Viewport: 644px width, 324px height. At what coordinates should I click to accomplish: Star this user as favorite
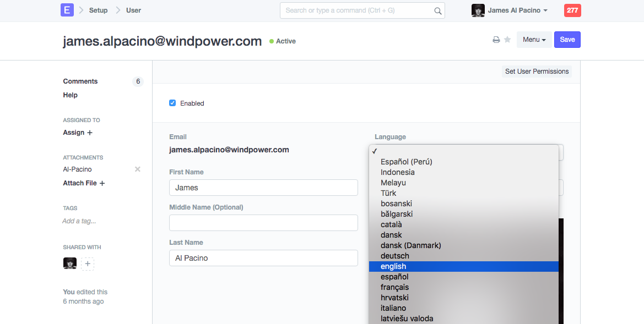(x=507, y=40)
